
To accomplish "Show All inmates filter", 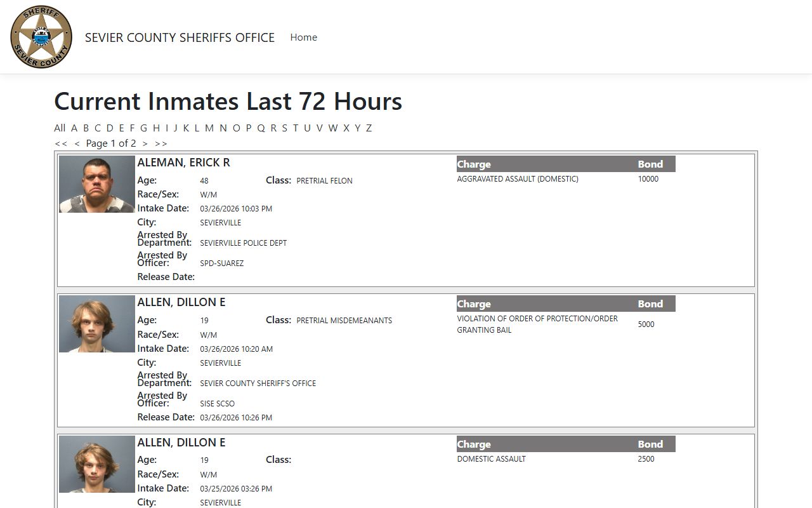I will coord(60,128).
